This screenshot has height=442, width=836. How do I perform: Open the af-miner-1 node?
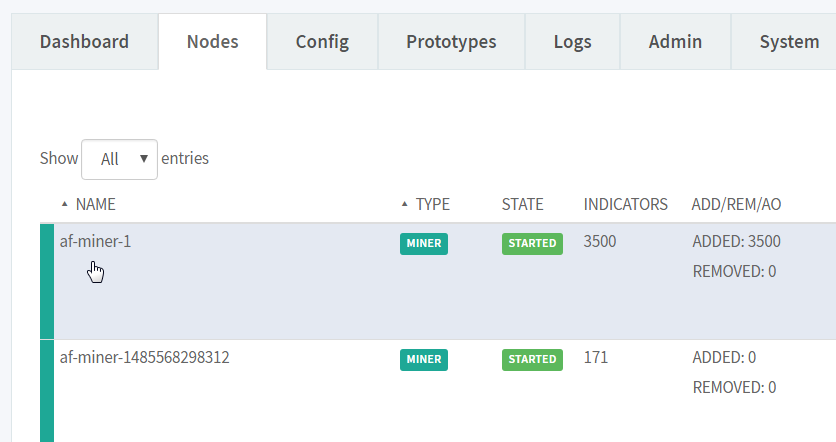pos(95,242)
